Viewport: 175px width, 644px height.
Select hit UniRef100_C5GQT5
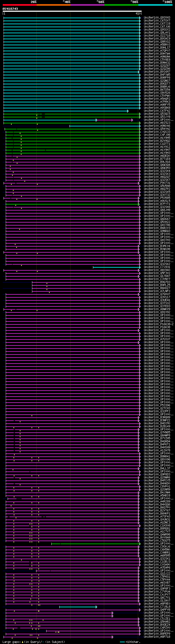coord(157,540)
